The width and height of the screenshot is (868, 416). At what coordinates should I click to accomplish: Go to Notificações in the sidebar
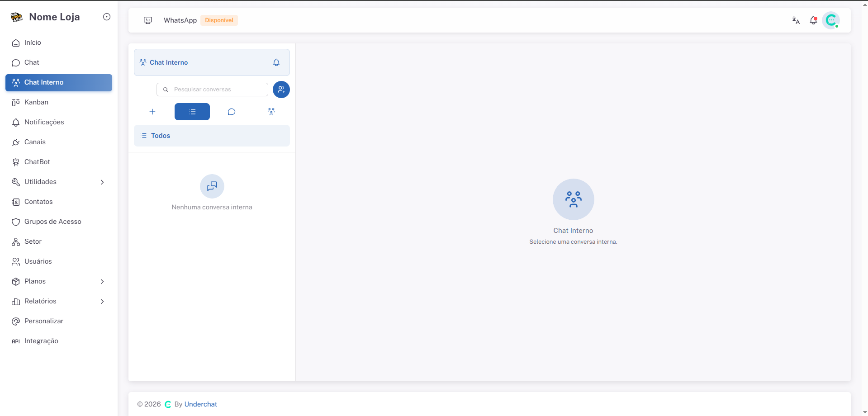tap(59, 122)
